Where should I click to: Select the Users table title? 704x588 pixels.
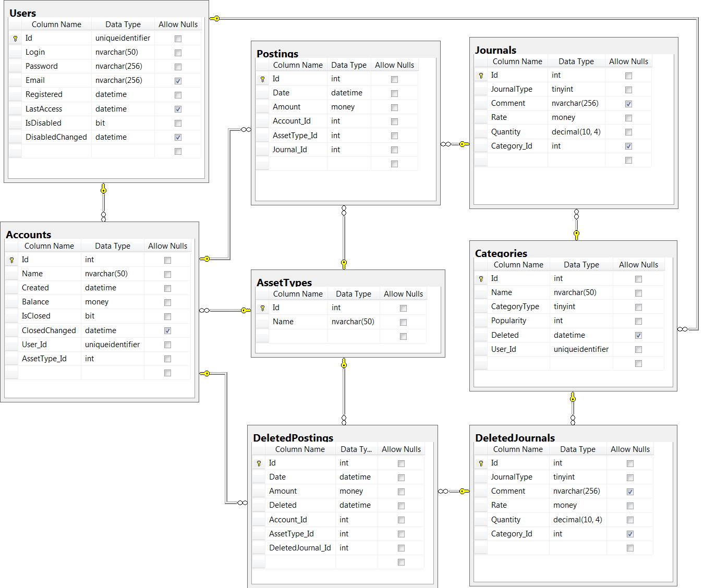pyautogui.click(x=23, y=14)
